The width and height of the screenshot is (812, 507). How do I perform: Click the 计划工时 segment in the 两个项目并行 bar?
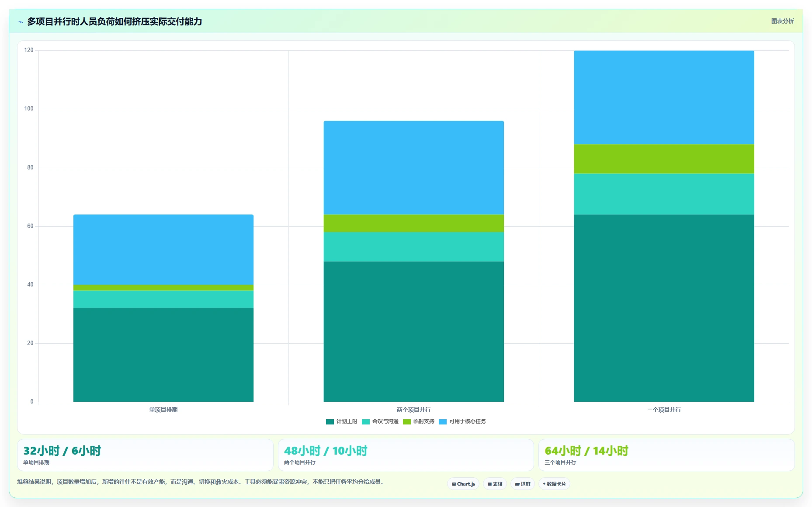pyautogui.click(x=414, y=331)
